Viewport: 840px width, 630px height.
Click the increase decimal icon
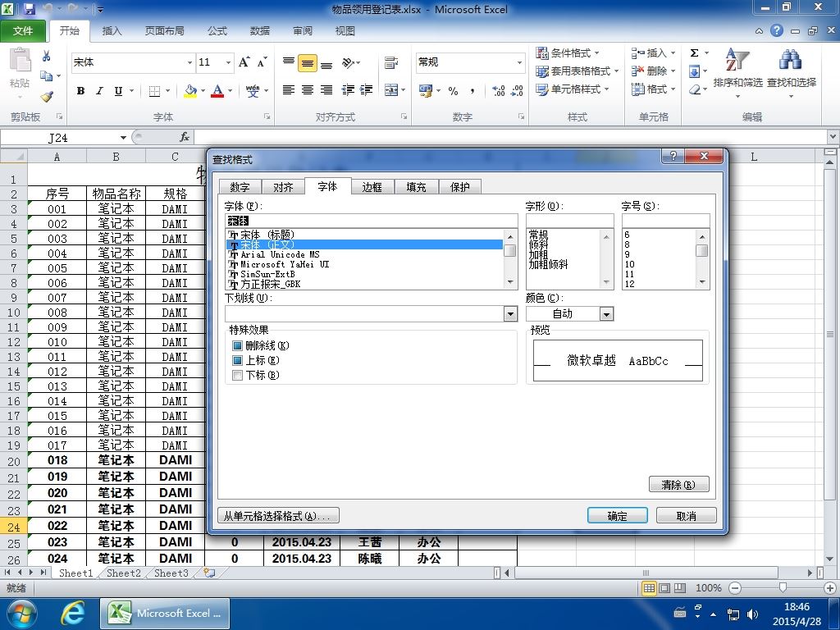(498, 91)
